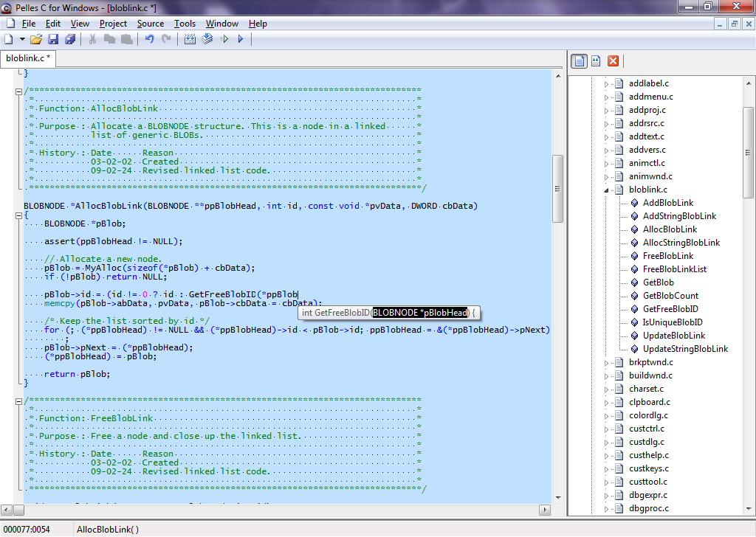Open the Tools menu

(x=185, y=24)
